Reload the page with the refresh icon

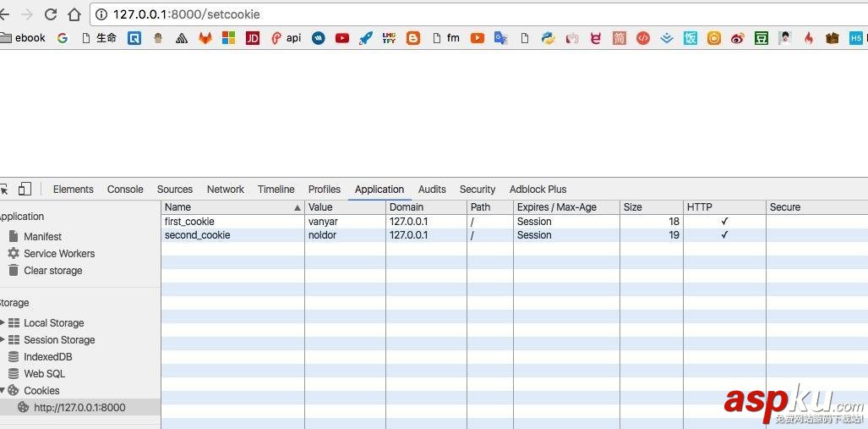click(51, 14)
